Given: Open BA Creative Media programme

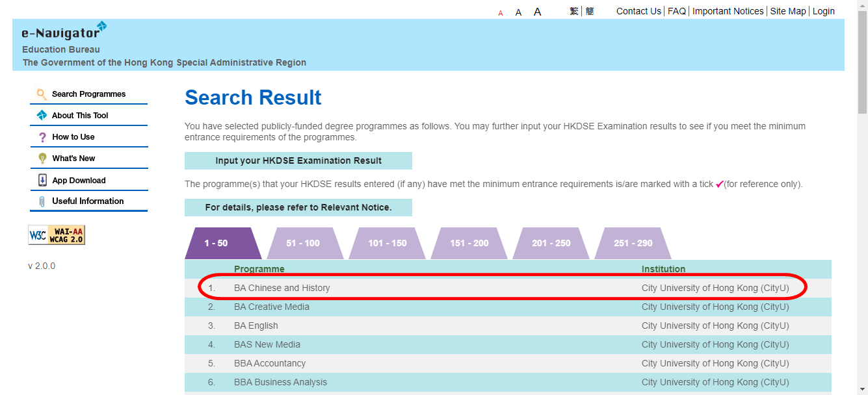Looking at the screenshot, I should [272, 307].
